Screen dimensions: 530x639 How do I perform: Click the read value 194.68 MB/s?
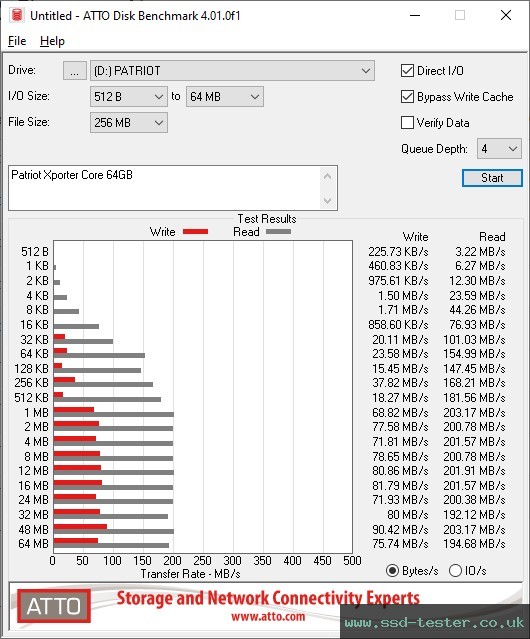[x=474, y=544]
